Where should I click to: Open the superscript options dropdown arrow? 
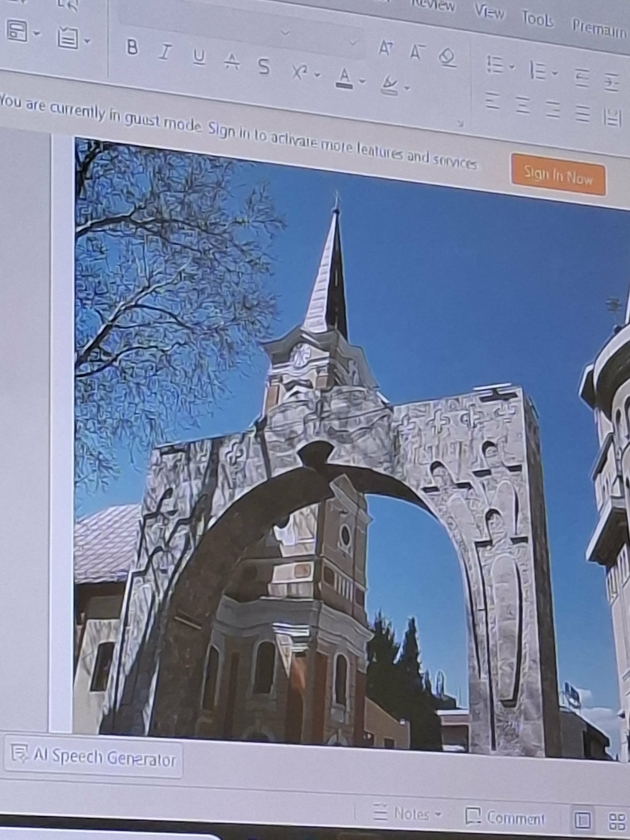(x=317, y=75)
